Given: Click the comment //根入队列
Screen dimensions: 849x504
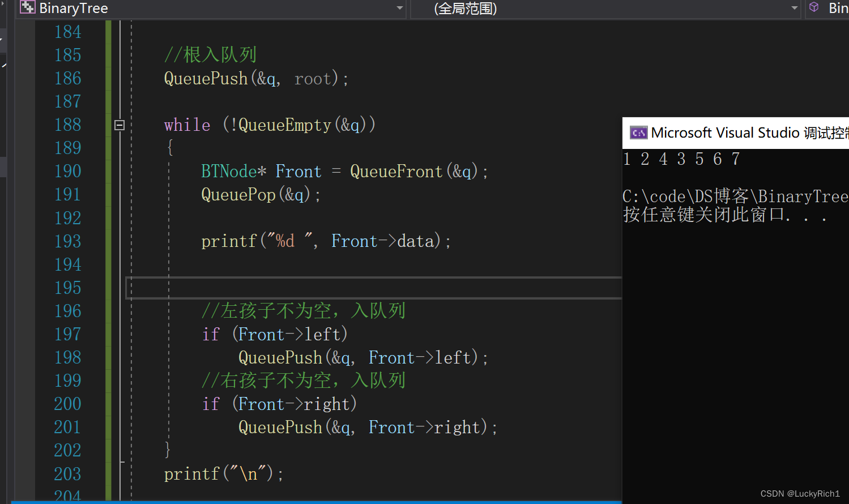Looking at the screenshot, I should click(x=211, y=55).
